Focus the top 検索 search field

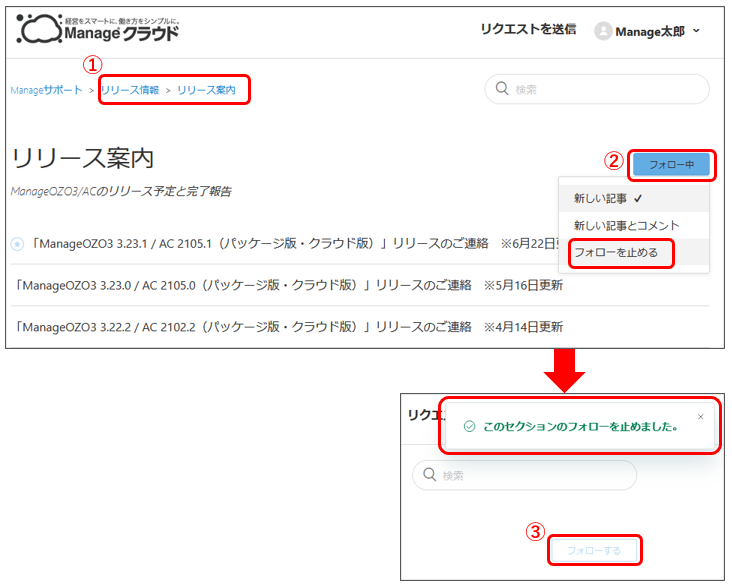point(605,89)
